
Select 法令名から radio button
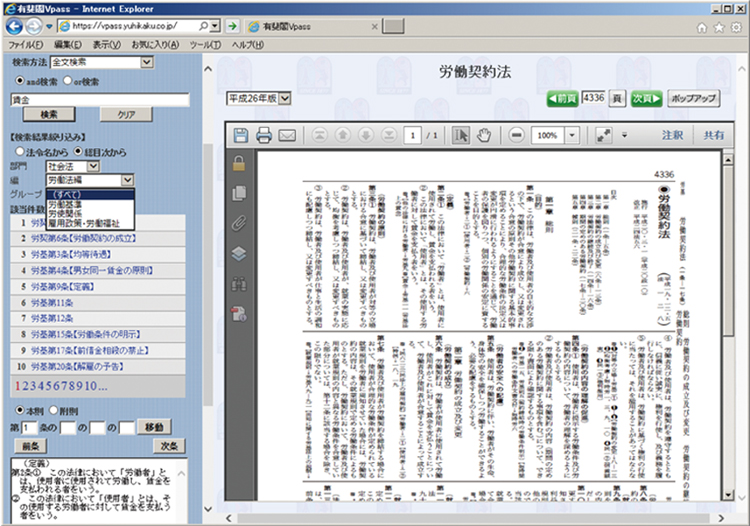pos(20,152)
